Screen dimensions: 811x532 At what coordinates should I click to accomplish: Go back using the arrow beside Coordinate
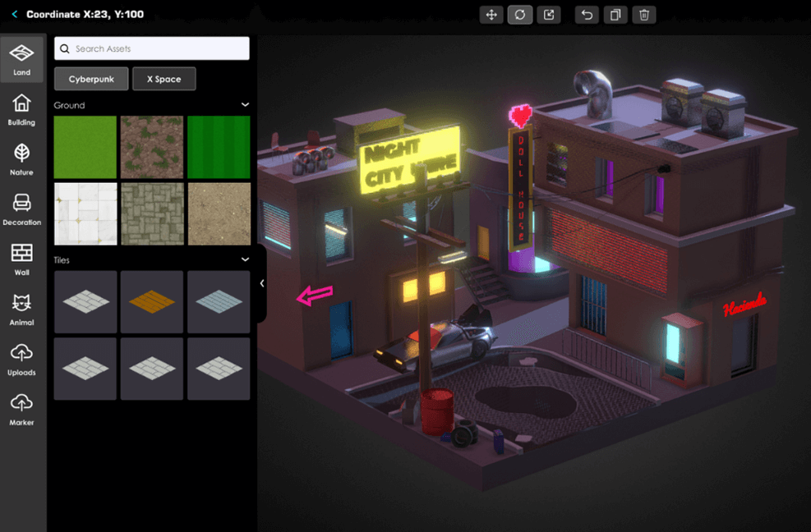point(15,15)
